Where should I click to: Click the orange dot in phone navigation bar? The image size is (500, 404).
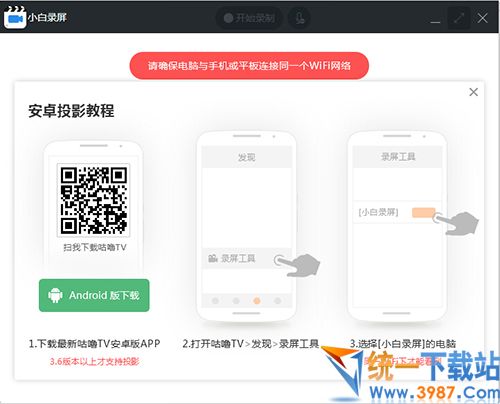[x=257, y=301]
